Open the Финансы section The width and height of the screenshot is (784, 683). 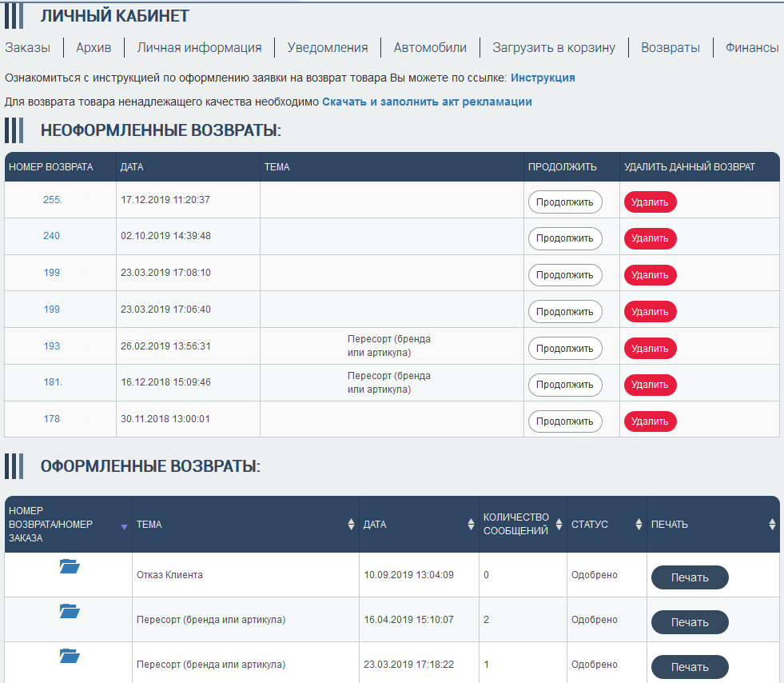tap(751, 48)
